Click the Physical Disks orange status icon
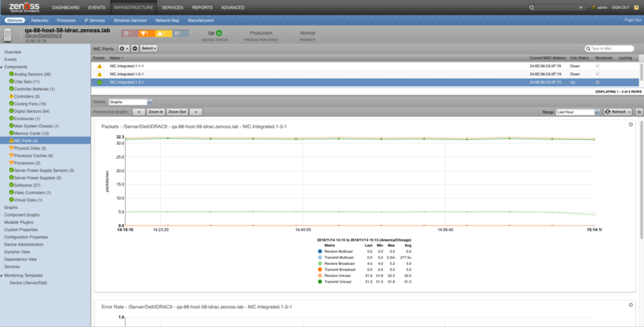The image size is (644, 327). click(x=11, y=148)
